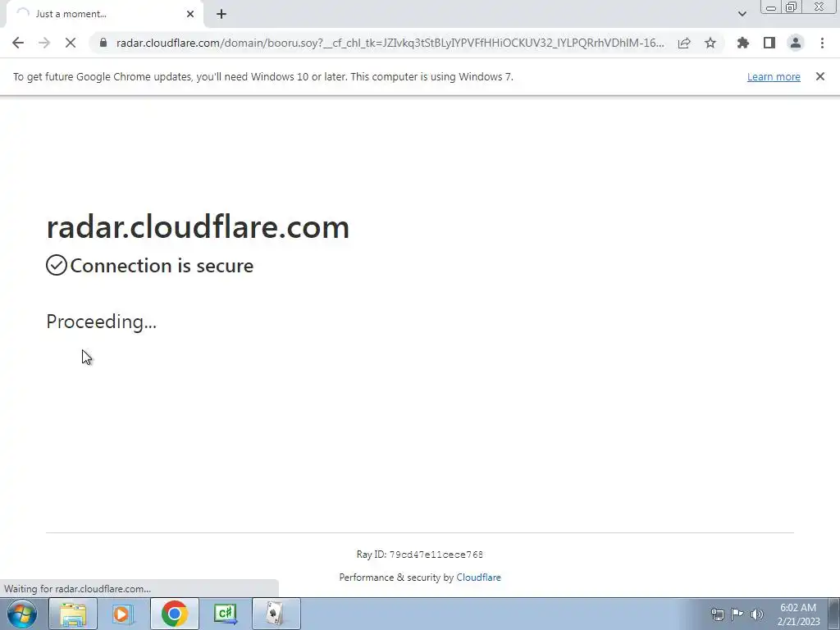Image resolution: width=840 pixels, height=630 pixels.
Task: Expand the tab search dropdown
Action: click(x=742, y=14)
